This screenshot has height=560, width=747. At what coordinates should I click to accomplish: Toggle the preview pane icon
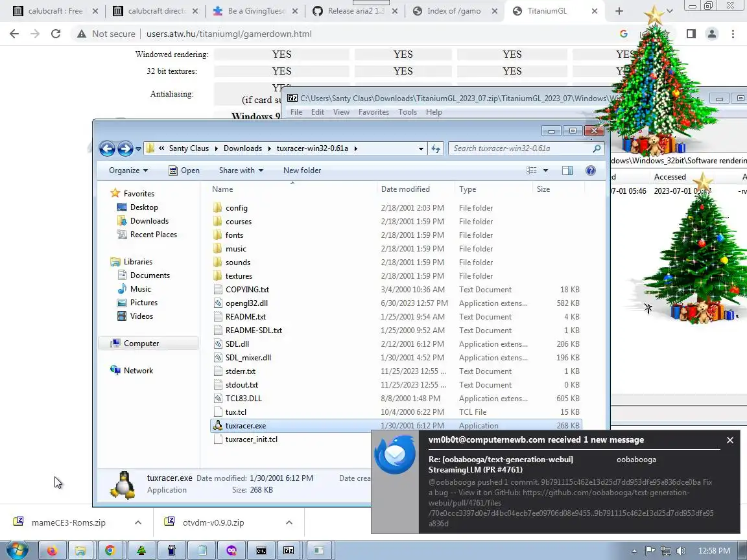click(567, 170)
